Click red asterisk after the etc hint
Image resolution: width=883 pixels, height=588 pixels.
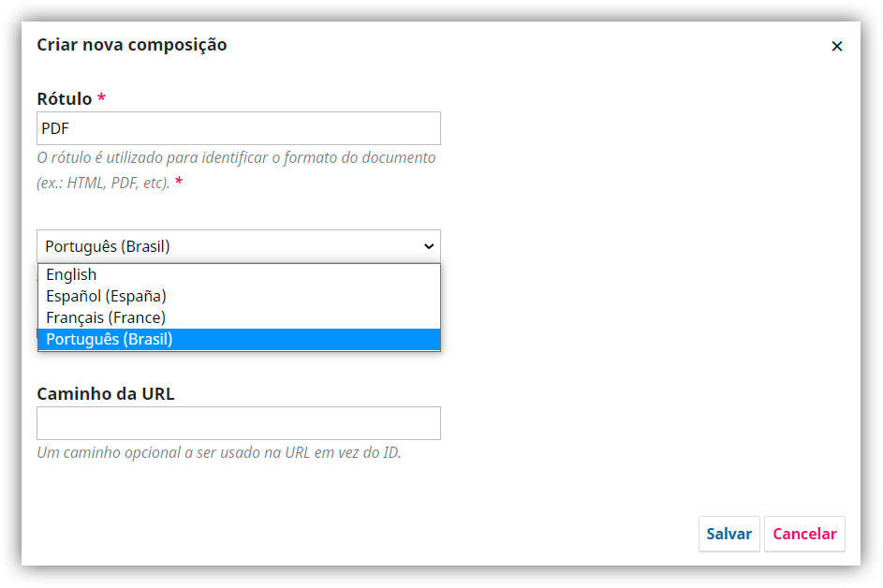coord(179,182)
